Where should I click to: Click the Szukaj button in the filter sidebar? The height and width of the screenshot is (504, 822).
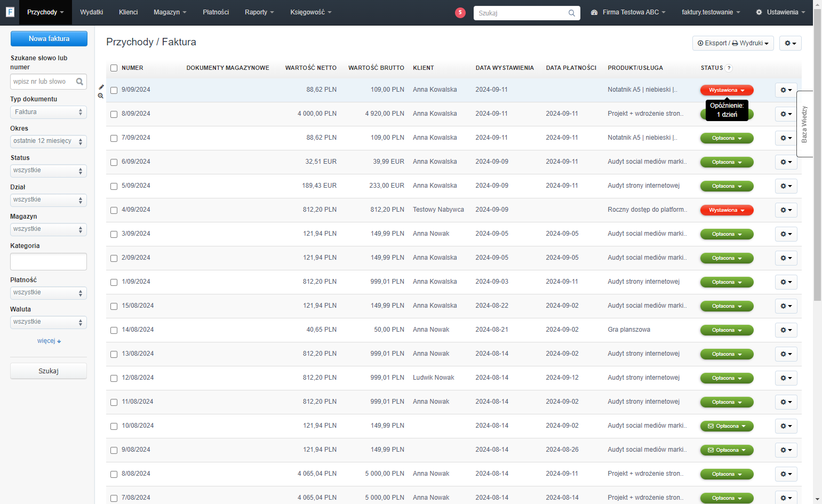tap(49, 371)
